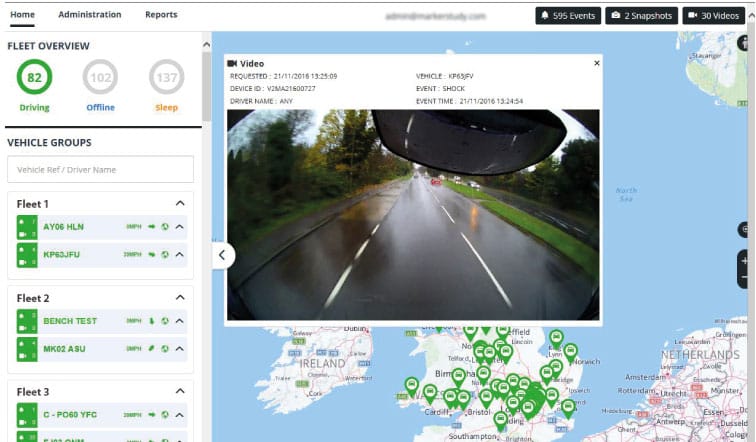
Task: Open the 30 Videos button
Action: point(714,16)
